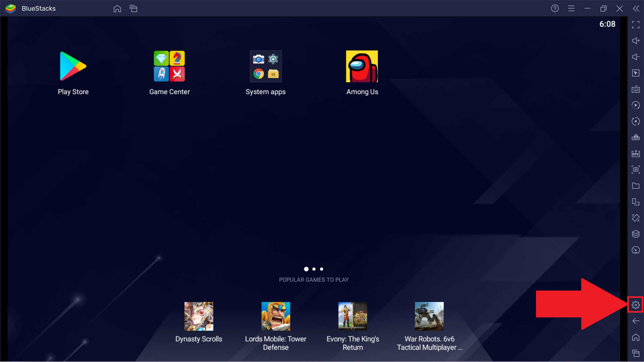Install APK using sidebar icon

[x=636, y=154]
